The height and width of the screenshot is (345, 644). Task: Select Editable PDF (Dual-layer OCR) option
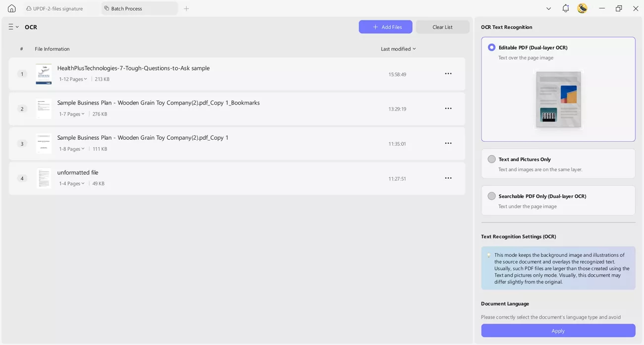pos(491,48)
